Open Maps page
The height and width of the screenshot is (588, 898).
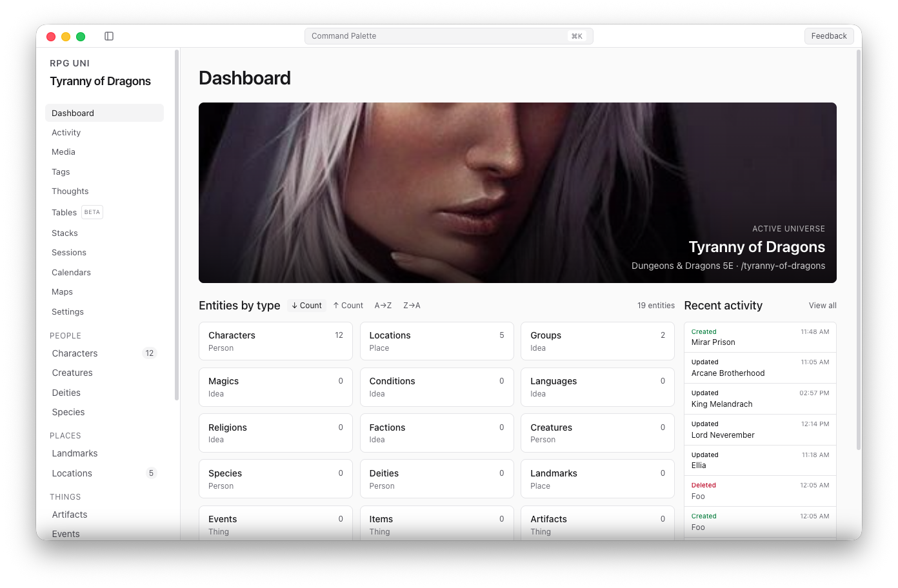coord(105,292)
